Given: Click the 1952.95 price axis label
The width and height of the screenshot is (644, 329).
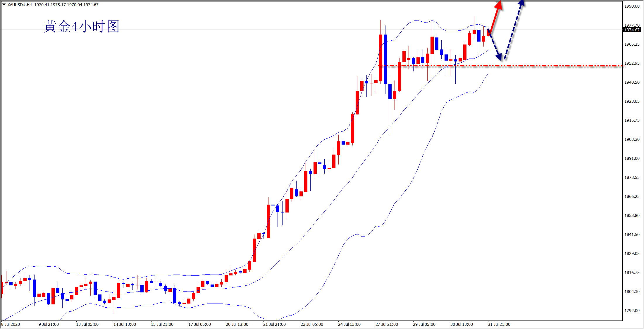Looking at the screenshot, I should [632, 63].
